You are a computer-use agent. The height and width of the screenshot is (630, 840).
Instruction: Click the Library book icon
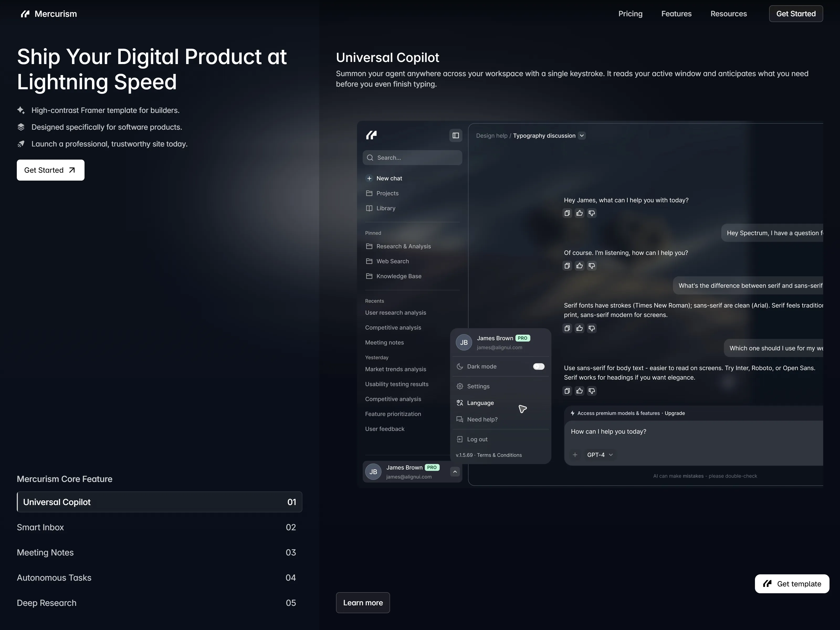point(369,208)
